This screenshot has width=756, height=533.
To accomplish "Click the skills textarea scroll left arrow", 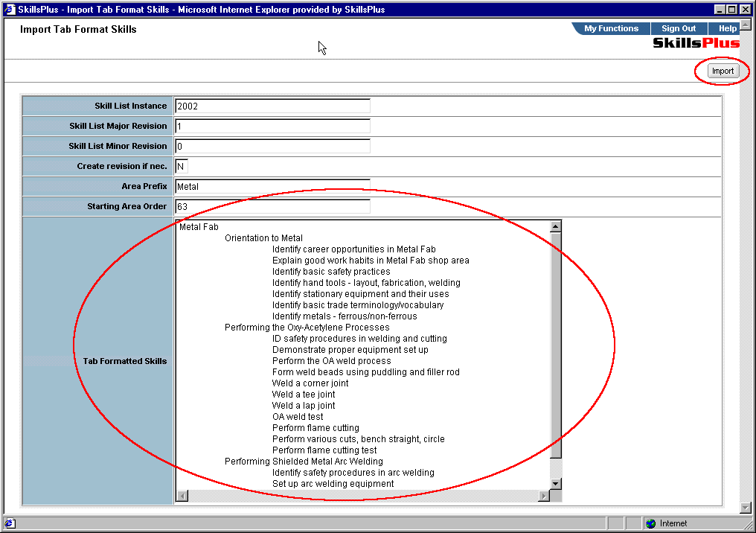I will coord(182,495).
